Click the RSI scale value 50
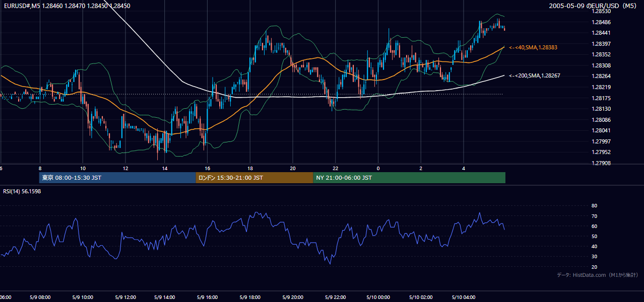 pos(594,237)
